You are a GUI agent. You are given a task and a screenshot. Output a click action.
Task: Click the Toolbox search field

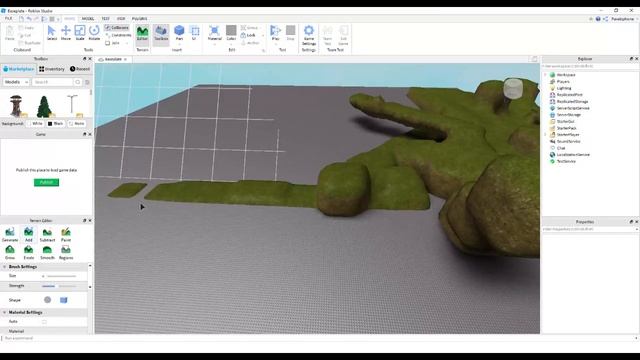(x=53, y=82)
